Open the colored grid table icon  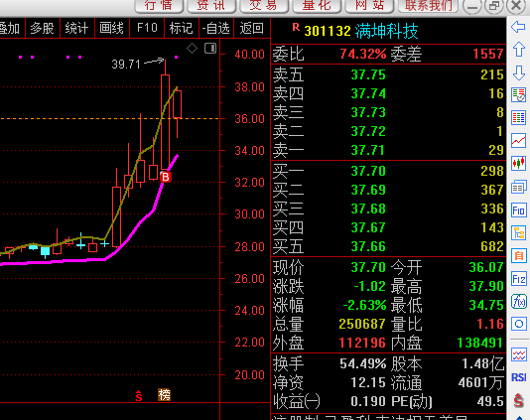pyautogui.click(x=518, y=118)
